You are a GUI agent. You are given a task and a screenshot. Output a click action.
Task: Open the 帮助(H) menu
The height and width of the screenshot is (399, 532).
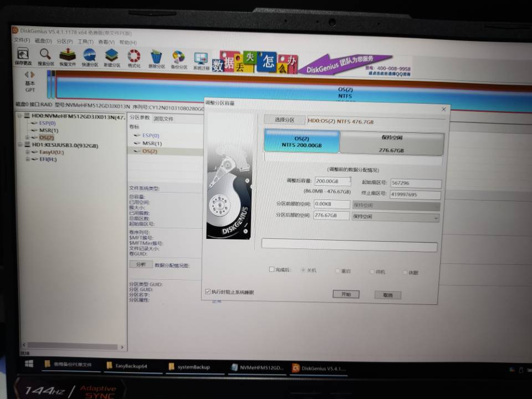[x=128, y=42]
